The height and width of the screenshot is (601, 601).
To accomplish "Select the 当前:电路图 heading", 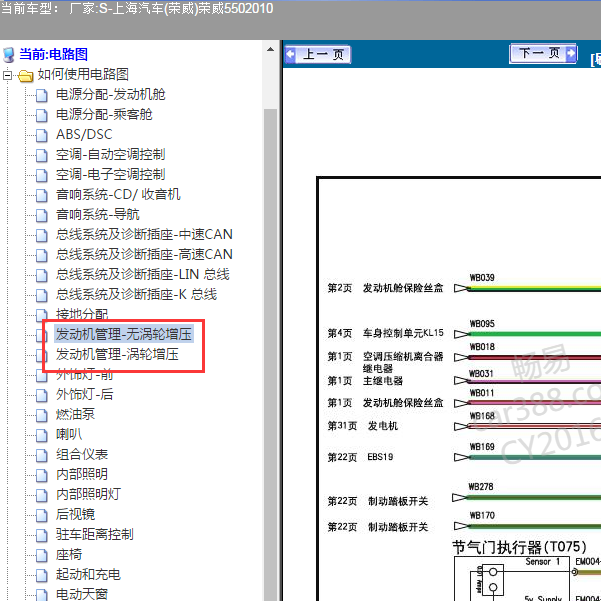I will [x=53, y=54].
